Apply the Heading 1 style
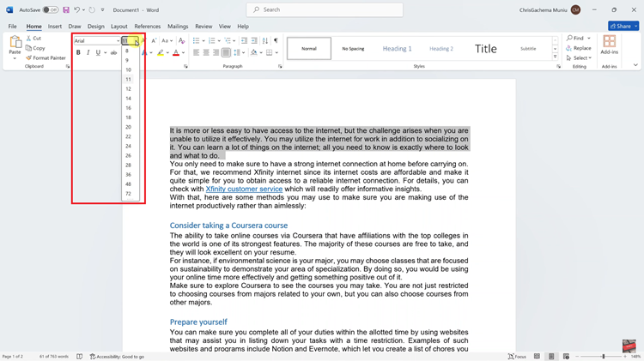Screen dimensions: 644x361 [398, 48]
